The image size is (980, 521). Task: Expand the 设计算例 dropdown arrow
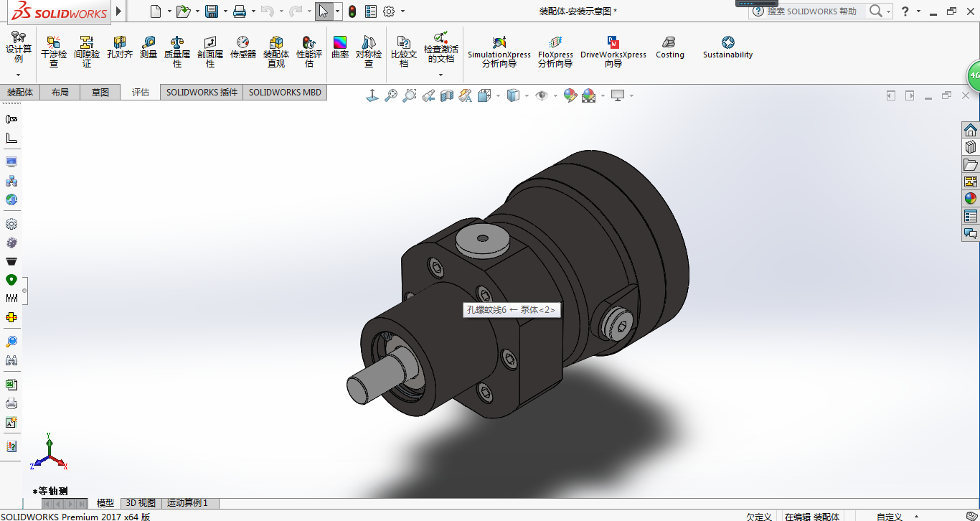pos(19,75)
